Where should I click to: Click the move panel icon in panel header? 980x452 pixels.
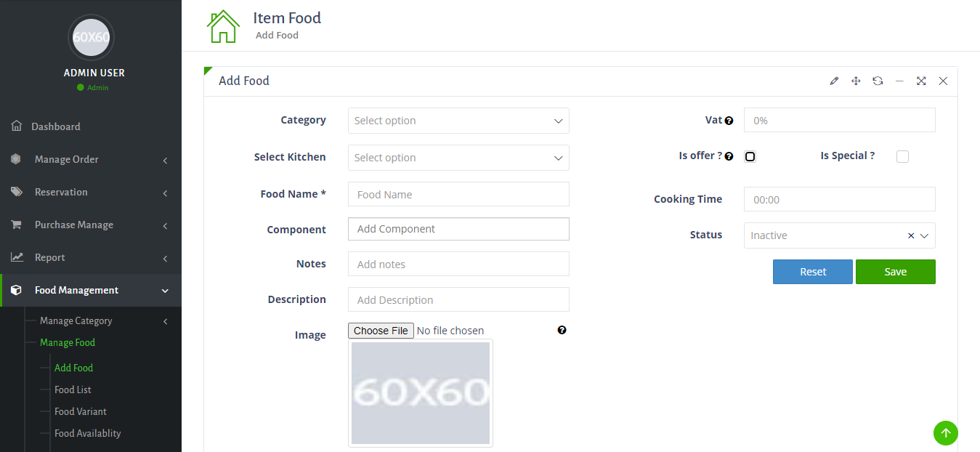tap(855, 81)
